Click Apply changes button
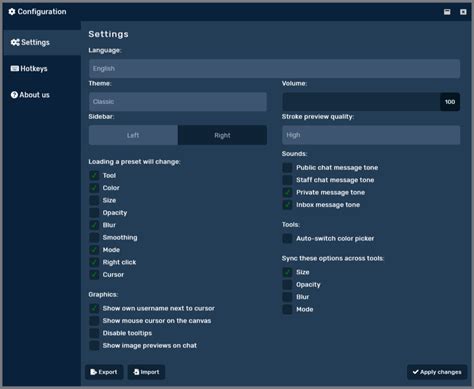474x389 pixels. (x=437, y=372)
